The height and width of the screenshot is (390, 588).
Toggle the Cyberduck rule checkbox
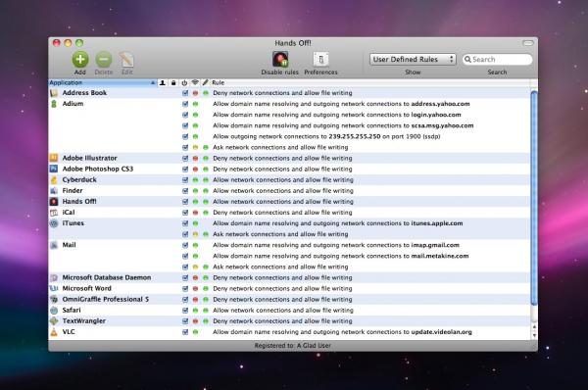click(x=185, y=179)
